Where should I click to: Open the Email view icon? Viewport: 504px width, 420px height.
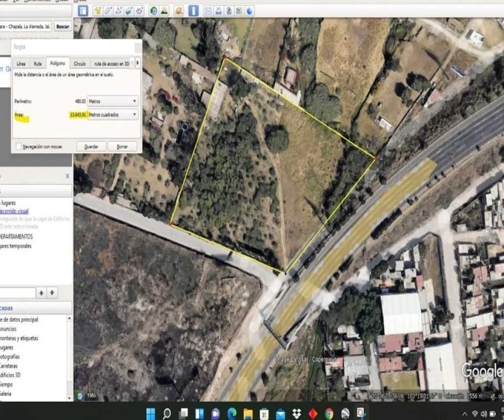(208, 11)
